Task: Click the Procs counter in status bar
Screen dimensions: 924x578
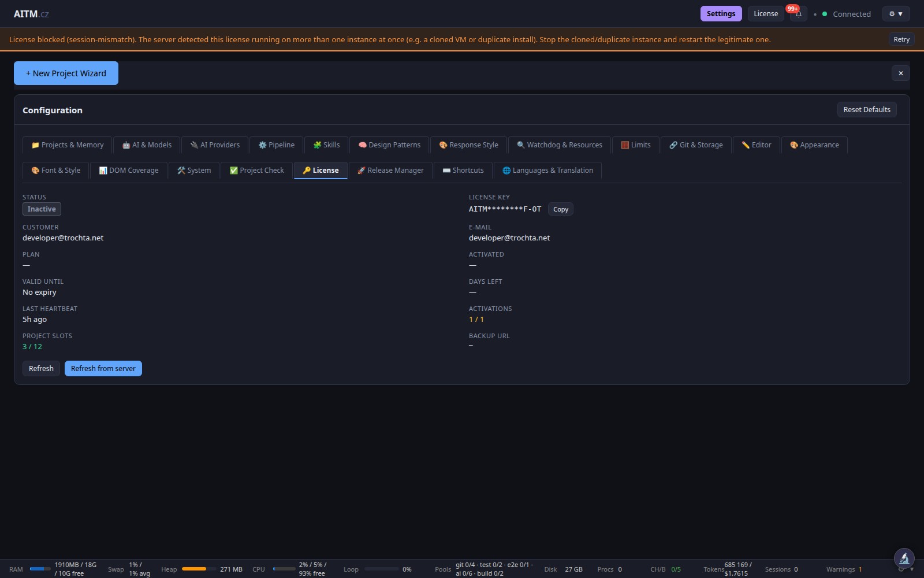Action: click(609, 569)
